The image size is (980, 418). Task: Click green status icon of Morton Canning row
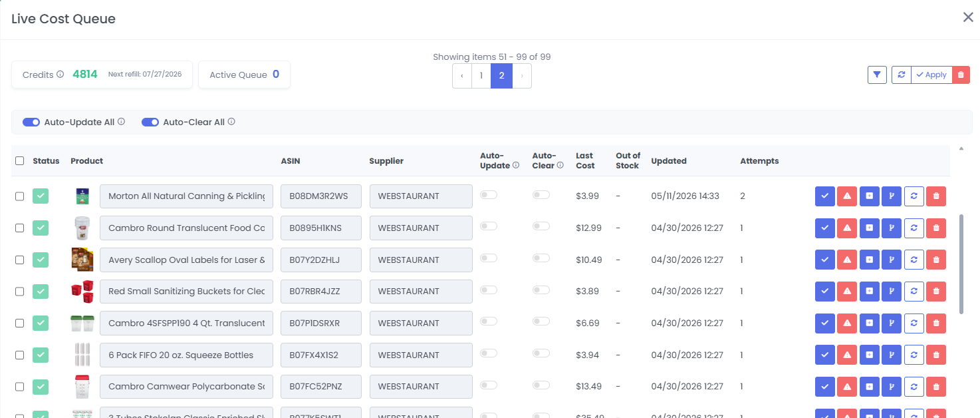coord(41,196)
